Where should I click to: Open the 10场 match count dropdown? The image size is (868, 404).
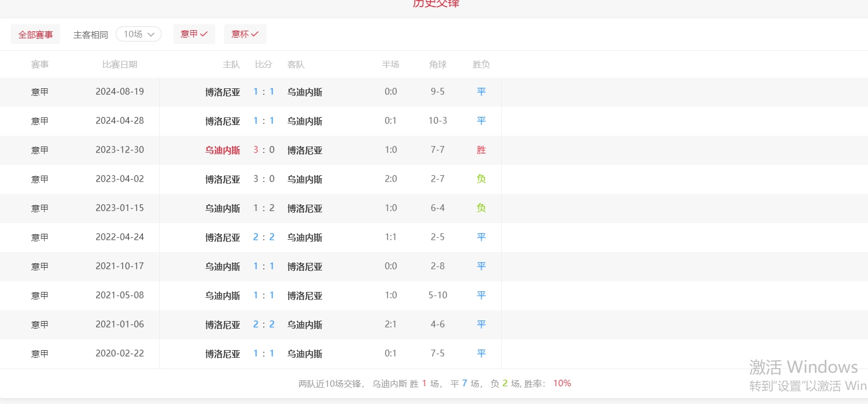tap(138, 34)
